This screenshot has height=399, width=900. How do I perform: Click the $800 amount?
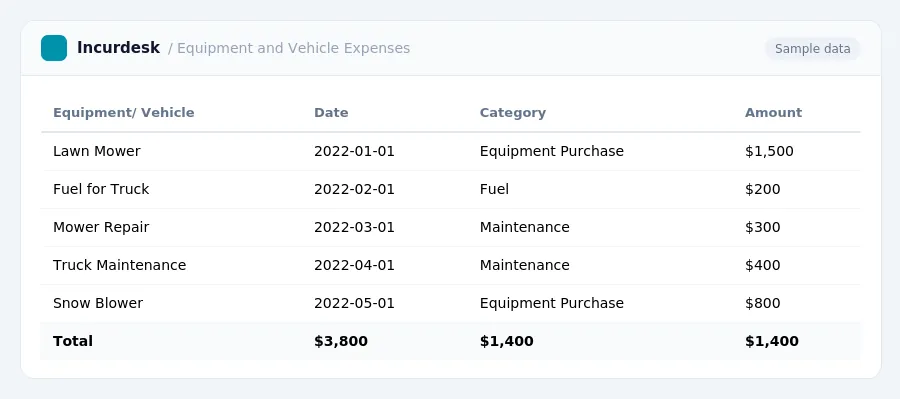[x=763, y=303]
